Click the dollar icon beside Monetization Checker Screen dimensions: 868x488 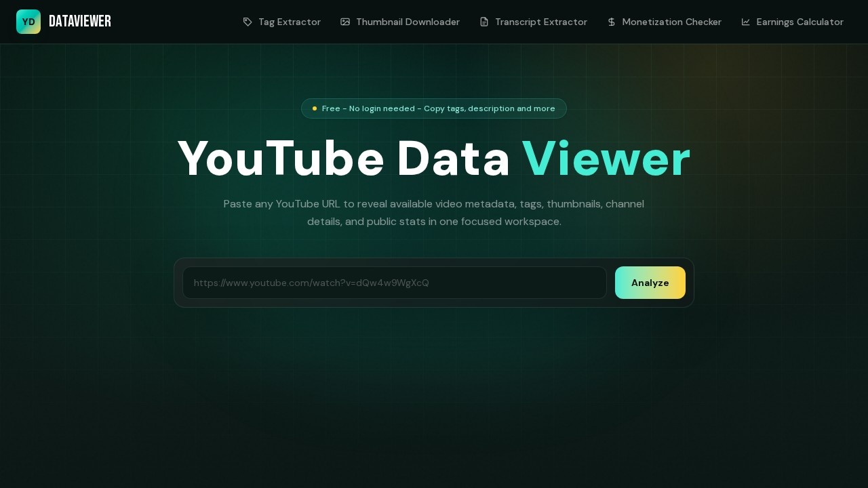[x=611, y=22]
